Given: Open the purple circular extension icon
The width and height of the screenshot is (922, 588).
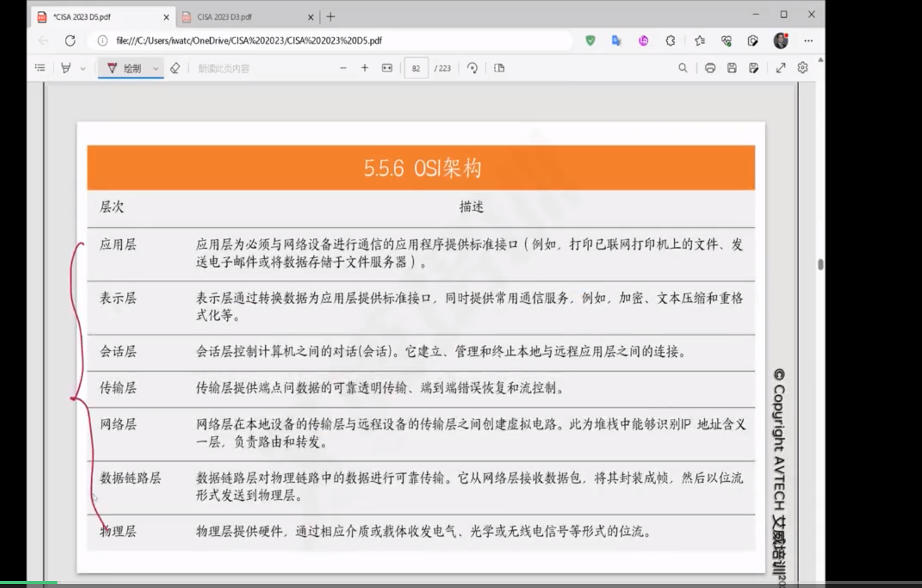Looking at the screenshot, I should (x=644, y=41).
